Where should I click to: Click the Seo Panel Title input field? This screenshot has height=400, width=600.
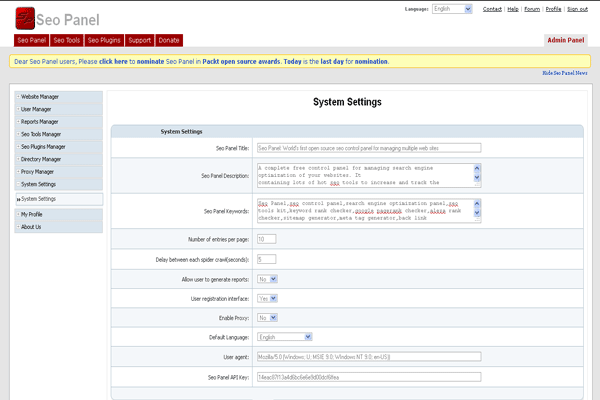coord(369,148)
